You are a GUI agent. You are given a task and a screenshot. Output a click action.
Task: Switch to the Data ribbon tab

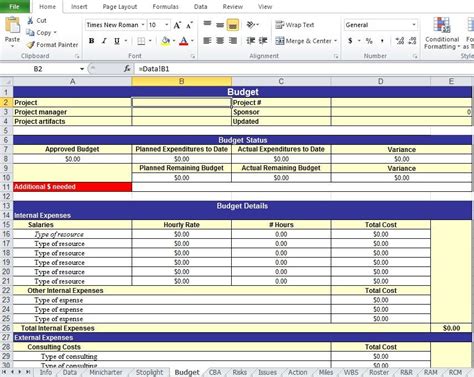(x=200, y=7)
